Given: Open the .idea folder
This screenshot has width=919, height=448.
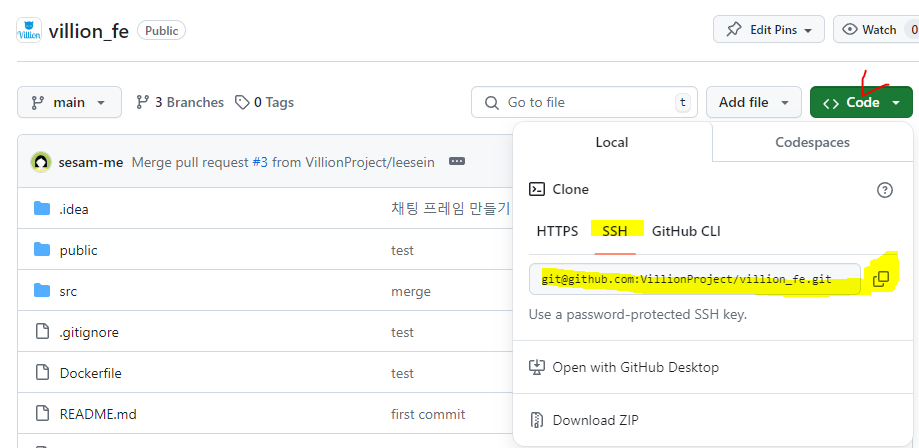Looking at the screenshot, I should click(x=74, y=209).
